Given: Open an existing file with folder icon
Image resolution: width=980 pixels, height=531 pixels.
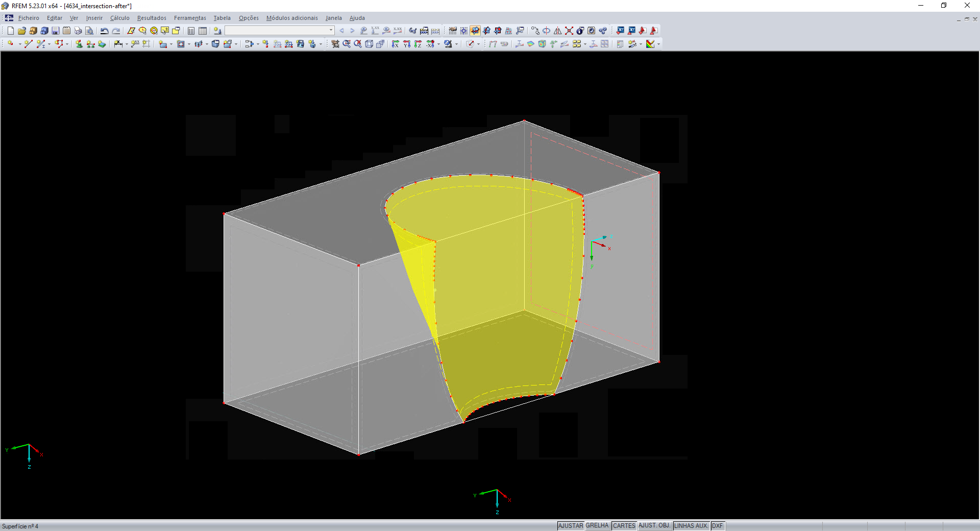Looking at the screenshot, I should coord(22,31).
